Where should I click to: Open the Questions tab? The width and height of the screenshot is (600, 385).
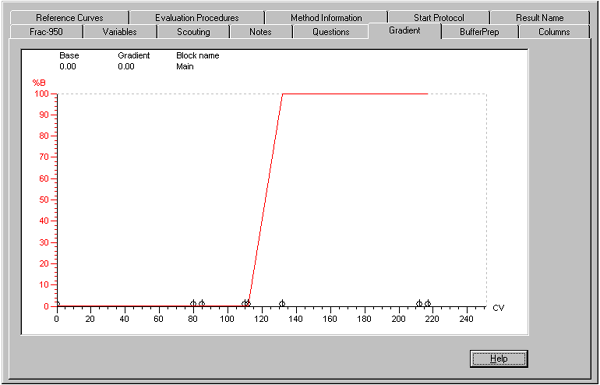(331, 32)
